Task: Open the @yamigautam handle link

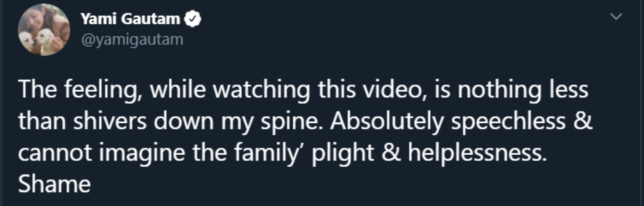Action: [132, 40]
